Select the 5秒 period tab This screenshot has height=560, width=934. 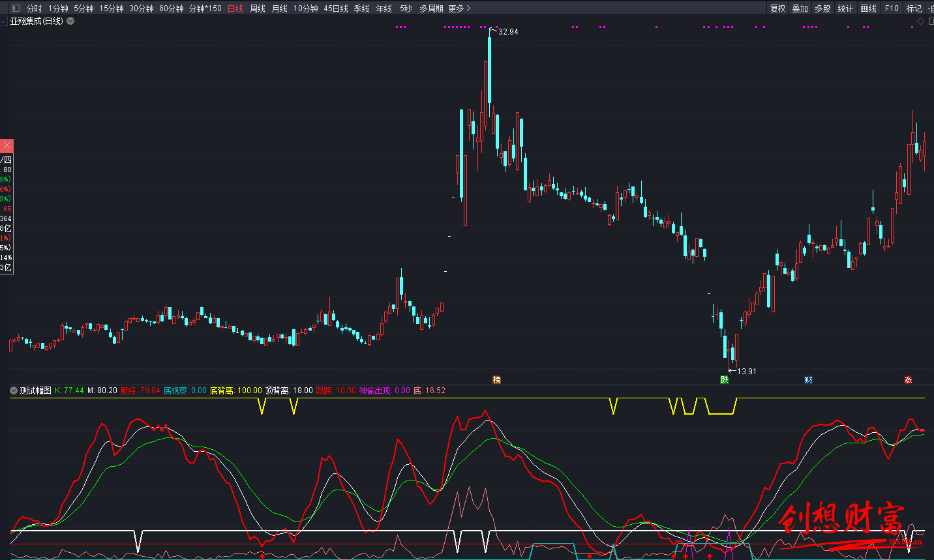[406, 8]
